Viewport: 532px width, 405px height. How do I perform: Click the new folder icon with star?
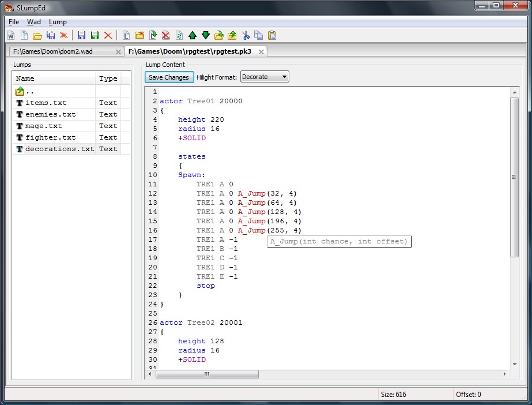click(140, 35)
